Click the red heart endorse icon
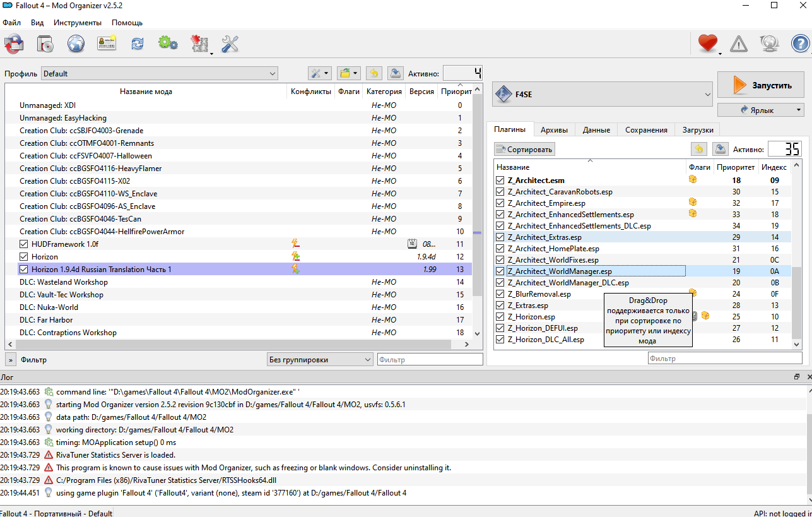The width and height of the screenshot is (812, 517). click(708, 44)
